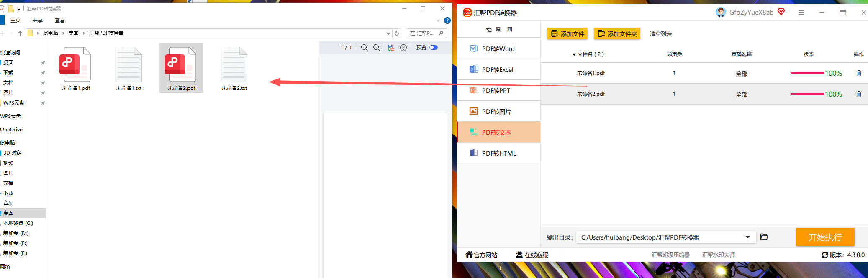Click 桌面 in the address breadcrumb
The height and width of the screenshot is (278, 868).
tap(74, 33)
